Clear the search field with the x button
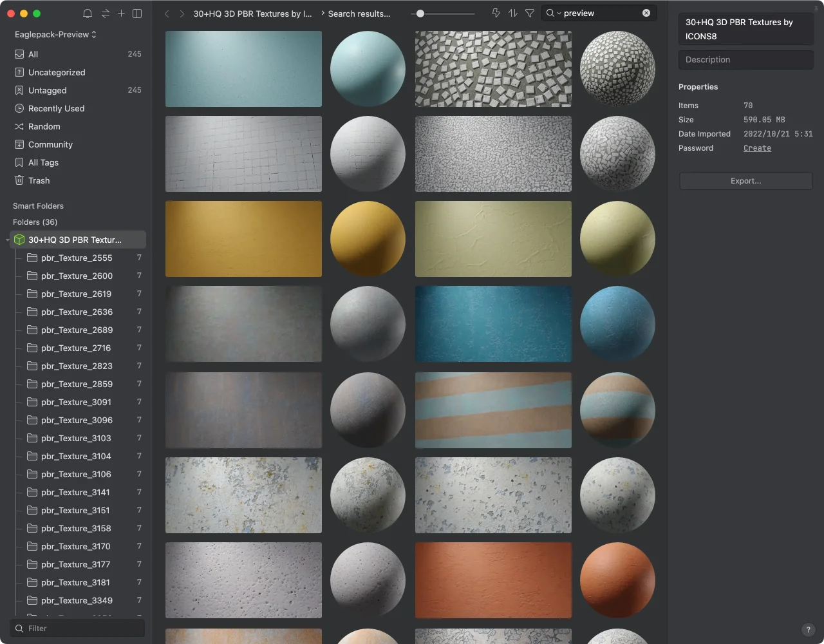 pyautogui.click(x=646, y=13)
